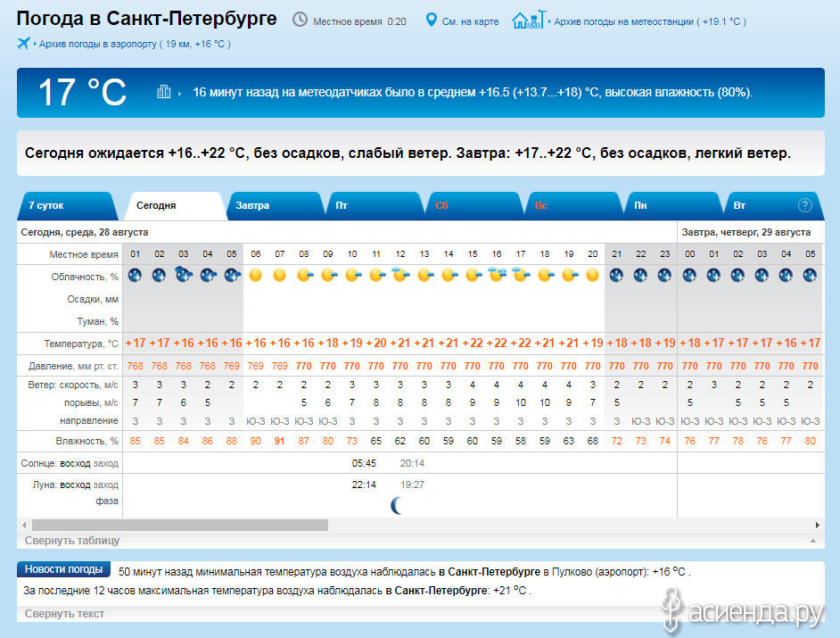Click the night cloud icon for hour 01 today
Screen dimensions: 840x638
coord(135,275)
